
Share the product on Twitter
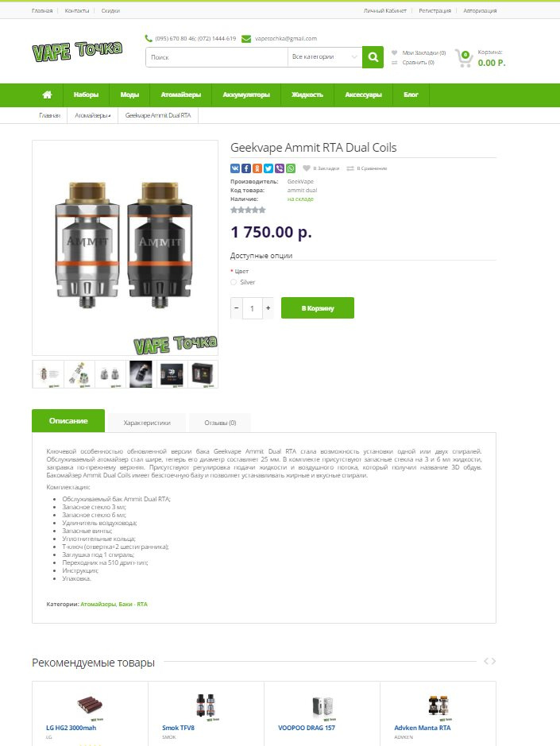pyautogui.click(x=268, y=168)
